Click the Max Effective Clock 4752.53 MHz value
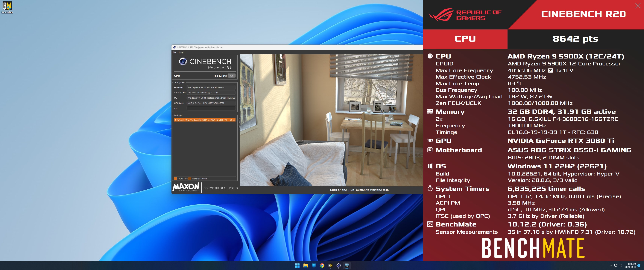Image resolution: width=644 pixels, height=270 pixels. coord(527,77)
